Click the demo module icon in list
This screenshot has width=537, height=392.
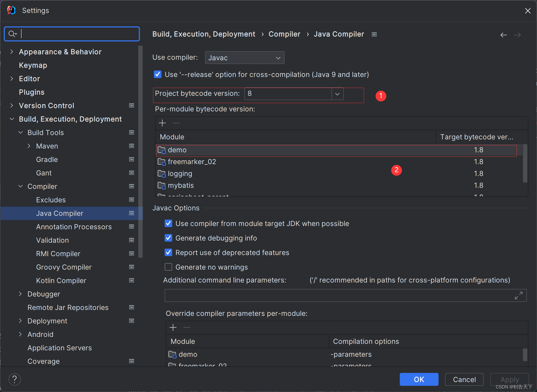161,150
